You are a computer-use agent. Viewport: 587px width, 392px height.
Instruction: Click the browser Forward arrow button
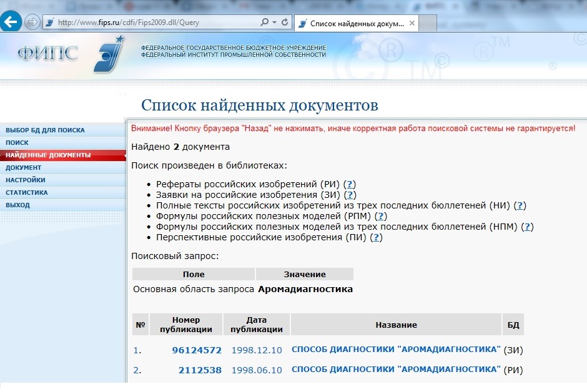(32, 22)
